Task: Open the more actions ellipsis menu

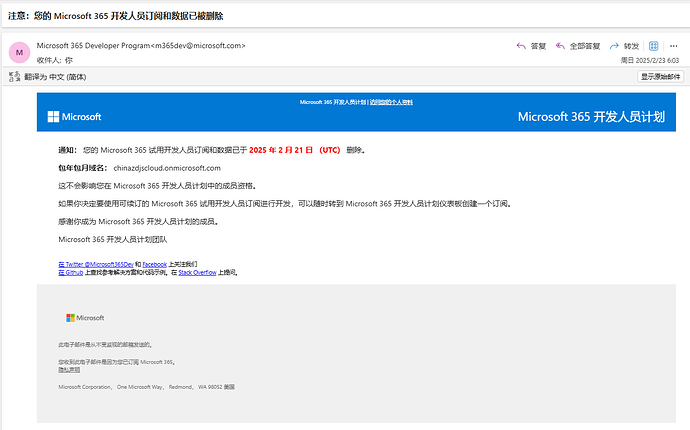Action: [674, 46]
